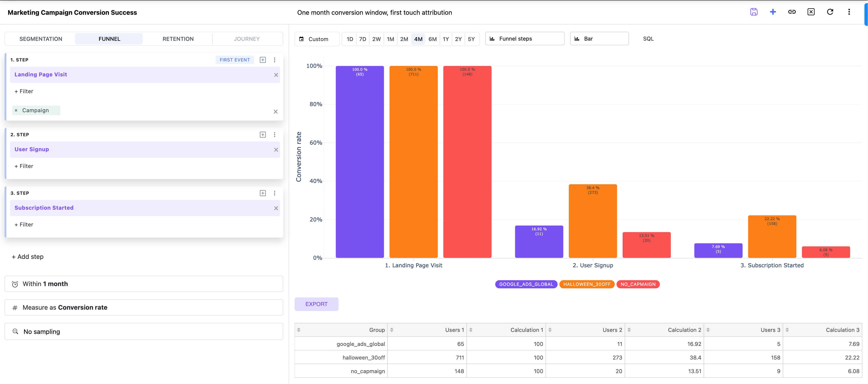Image resolution: width=868 pixels, height=384 pixels.
Task: Open the three-dot overflow menu
Action: tap(849, 12)
